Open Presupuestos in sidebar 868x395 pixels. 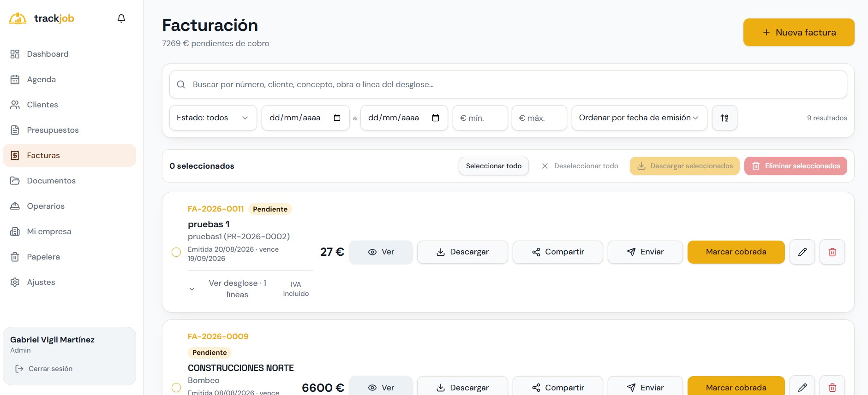coord(69,130)
